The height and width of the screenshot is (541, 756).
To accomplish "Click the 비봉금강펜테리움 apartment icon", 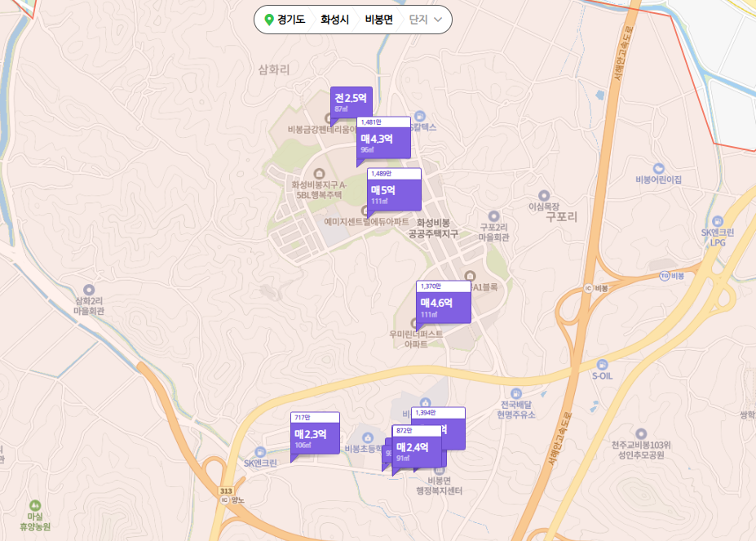I will point(329,118).
